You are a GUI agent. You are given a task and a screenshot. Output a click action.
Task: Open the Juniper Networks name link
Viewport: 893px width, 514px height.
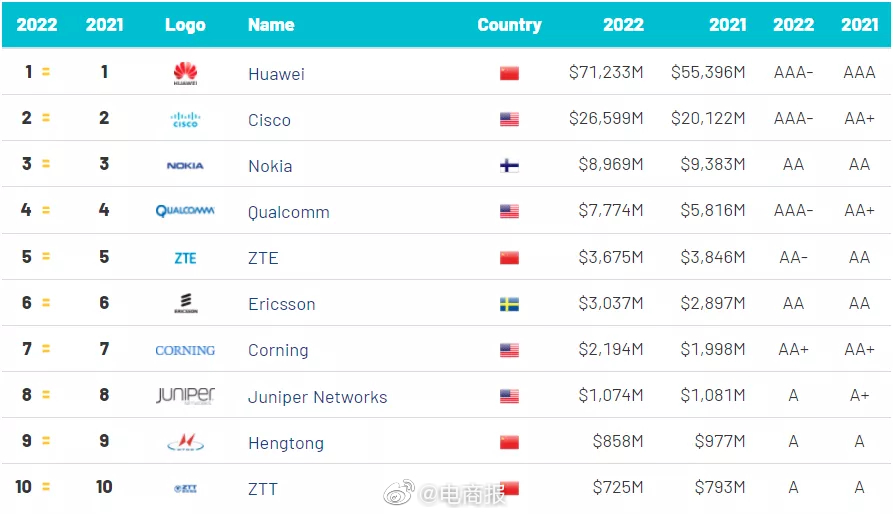[x=317, y=397]
